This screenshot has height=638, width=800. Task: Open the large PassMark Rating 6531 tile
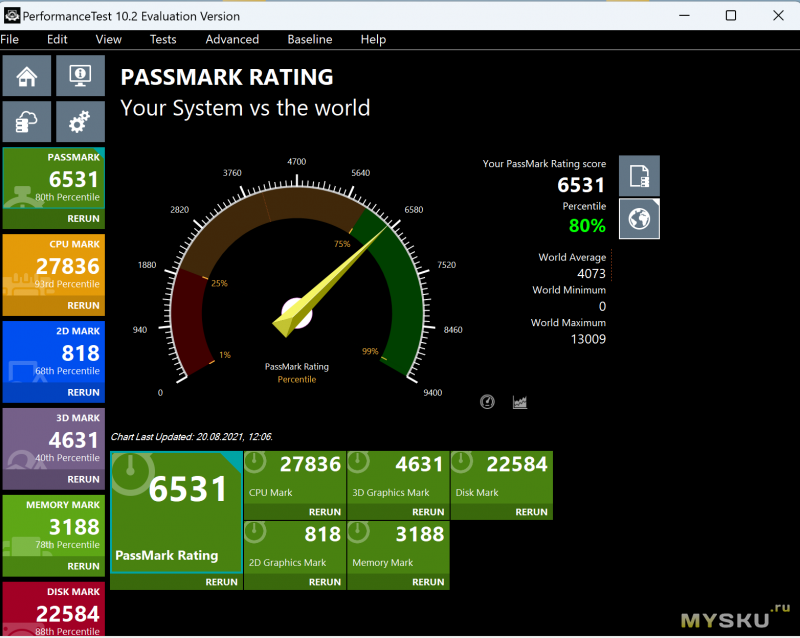tap(177, 512)
